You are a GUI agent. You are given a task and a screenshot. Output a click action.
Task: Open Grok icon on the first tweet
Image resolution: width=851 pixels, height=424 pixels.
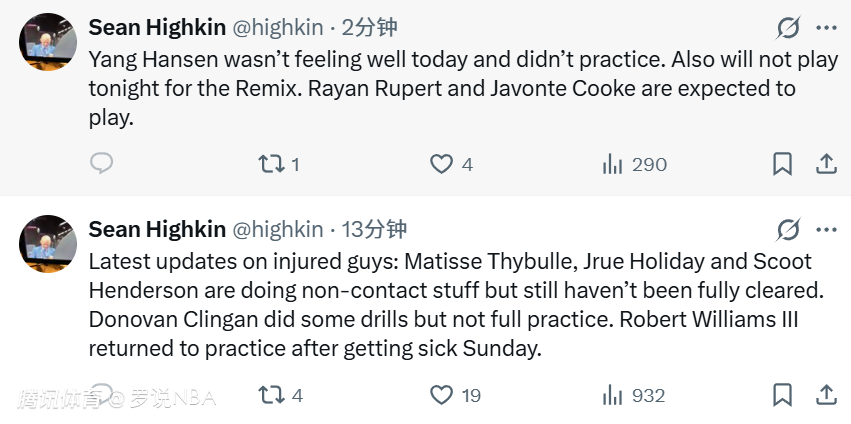[788, 27]
